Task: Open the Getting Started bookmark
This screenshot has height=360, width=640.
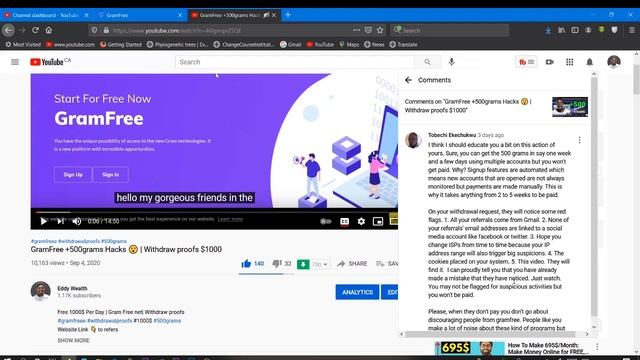Action: [x=121, y=44]
